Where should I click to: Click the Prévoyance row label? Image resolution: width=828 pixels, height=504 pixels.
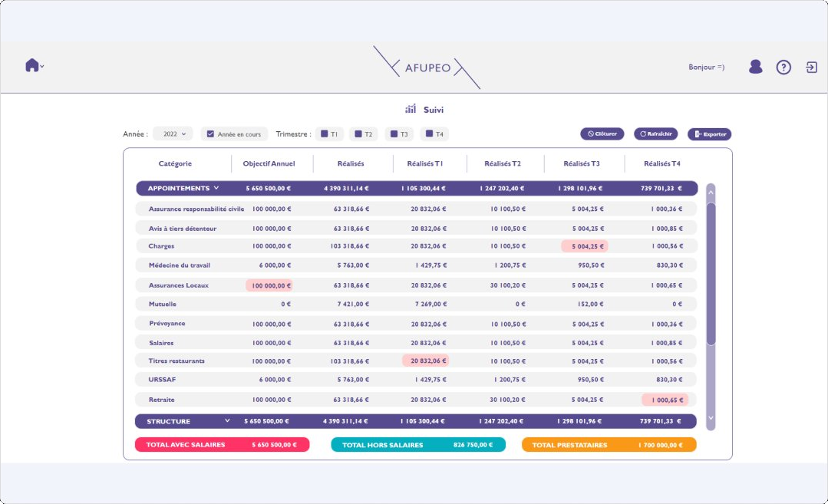(167, 324)
